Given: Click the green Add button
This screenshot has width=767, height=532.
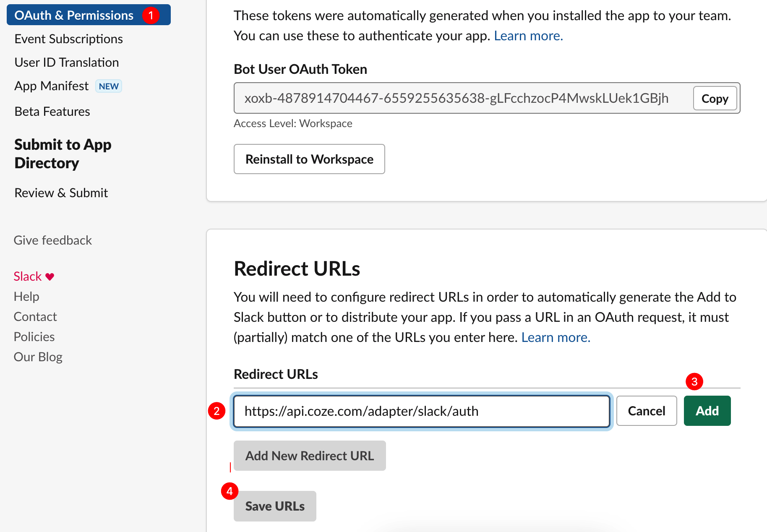Looking at the screenshot, I should (707, 411).
